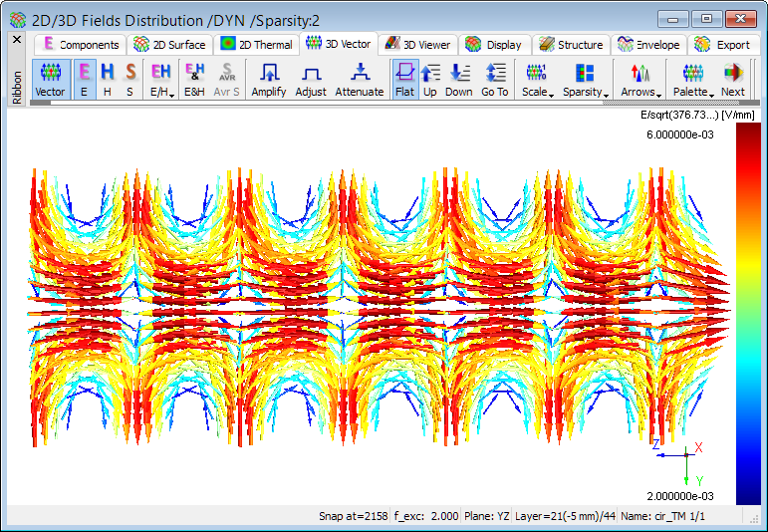Expand the Scale dropdown
Image resolution: width=768 pixels, height=532 pixels.
537,79
